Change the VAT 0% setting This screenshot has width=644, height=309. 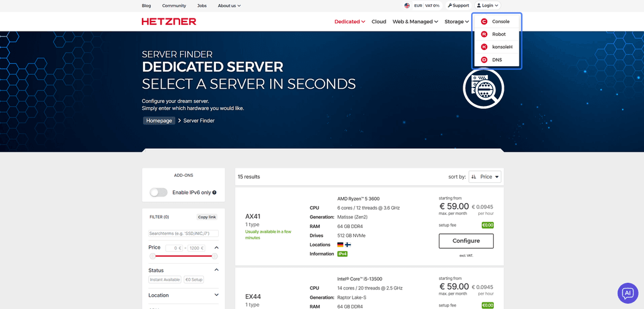(x=433, y=6)
